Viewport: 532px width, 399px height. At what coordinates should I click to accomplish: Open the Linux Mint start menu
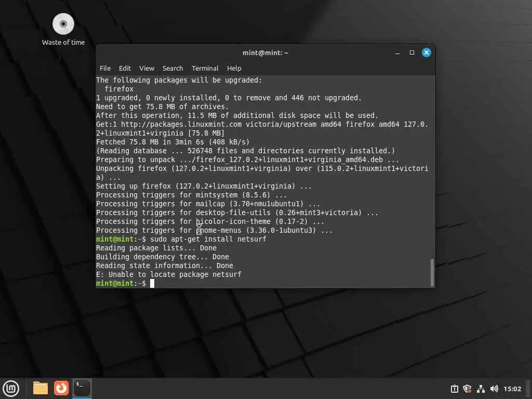[x=11, y=389]
